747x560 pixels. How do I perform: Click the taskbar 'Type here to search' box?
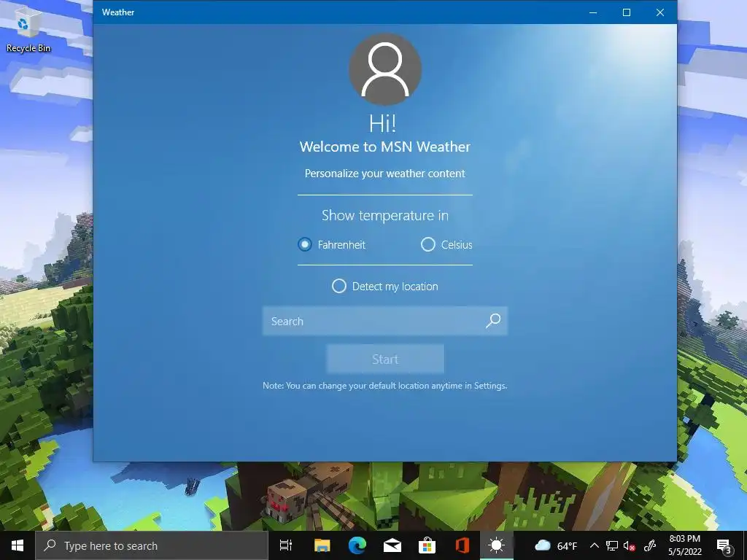[x=152, y=545]
